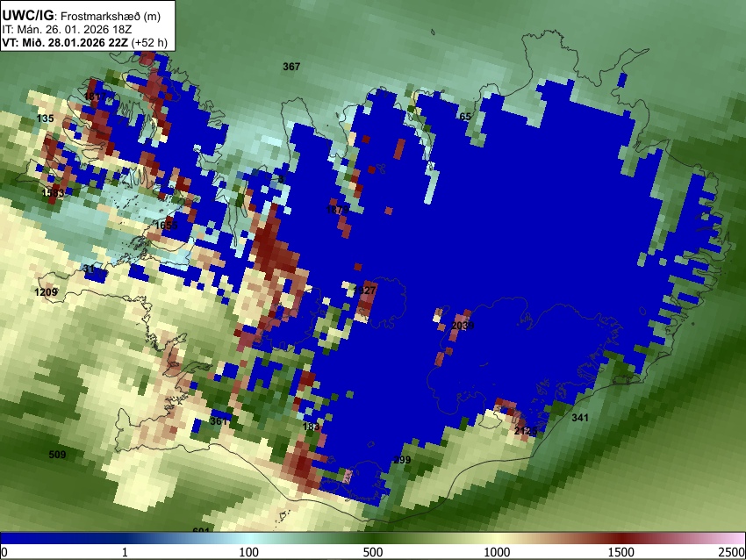Click the map value label "1655"
The height and width of the screenshot is (560, 746).
tap(166, 225)
